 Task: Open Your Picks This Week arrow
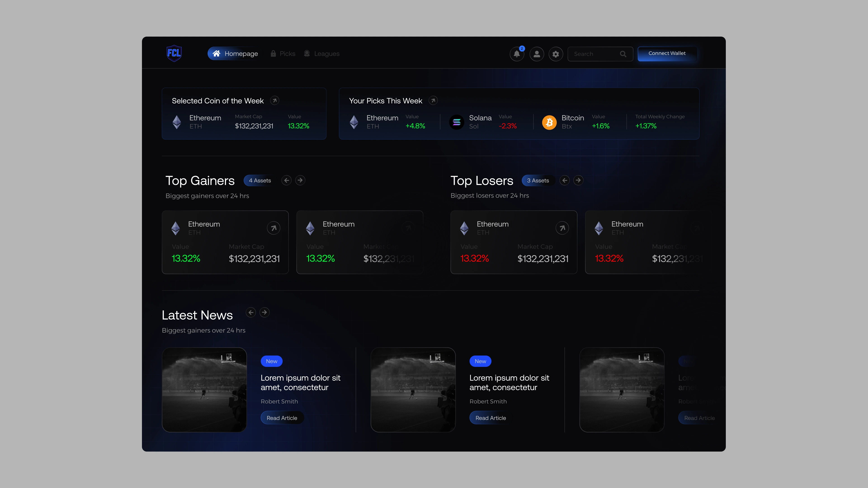point(433,100)
